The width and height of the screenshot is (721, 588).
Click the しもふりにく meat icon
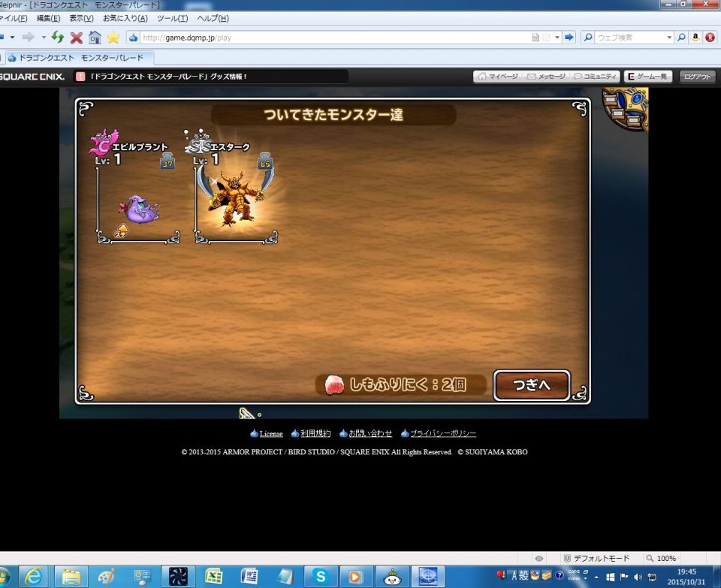[334, 384]
